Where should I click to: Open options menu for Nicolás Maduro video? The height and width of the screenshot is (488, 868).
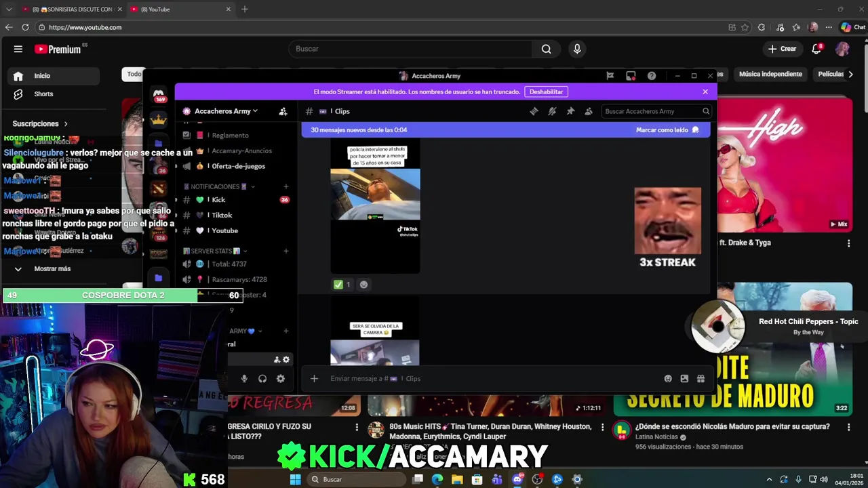tap(848, 428)
